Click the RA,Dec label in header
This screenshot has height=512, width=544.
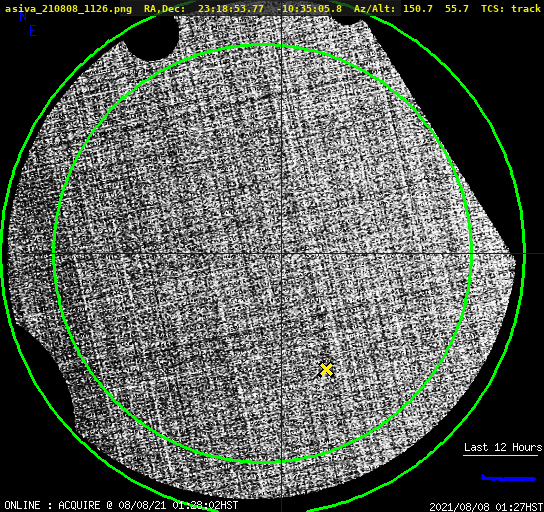tap(164, 9)
